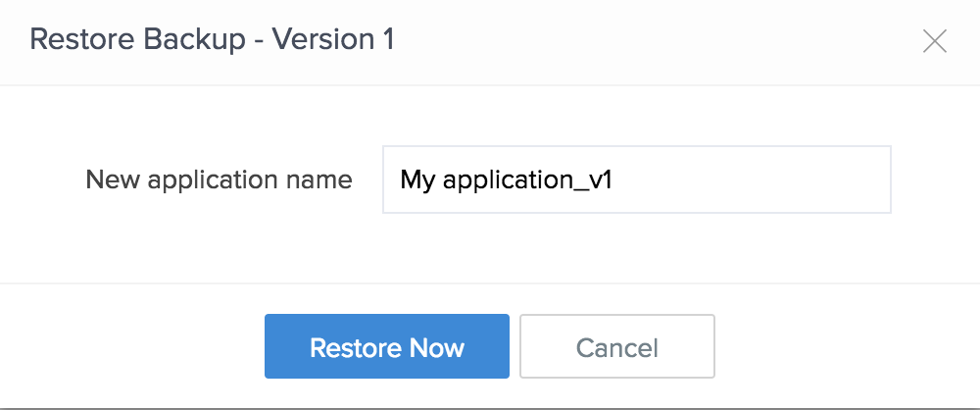Click the label left of the name field
The height and width of the screenshot is (410, 980).
[219, 179]
